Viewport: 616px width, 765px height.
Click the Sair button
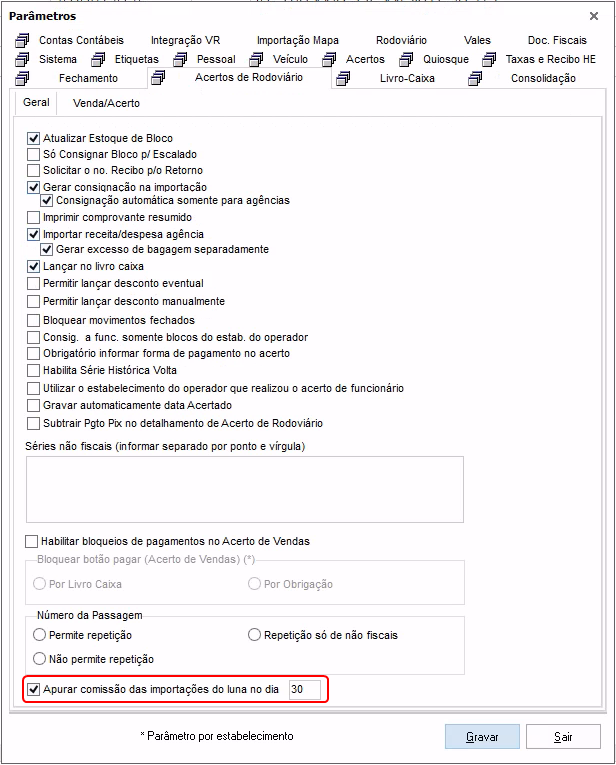(x=563, y=737)
